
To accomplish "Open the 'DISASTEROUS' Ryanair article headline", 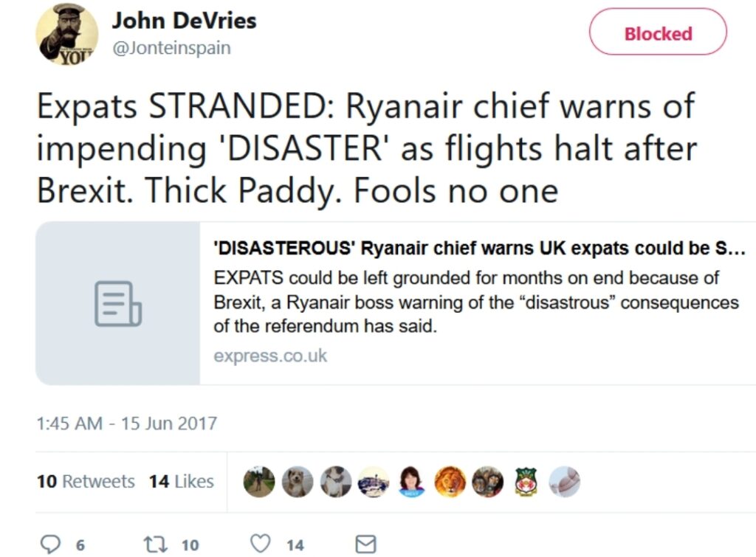I will pos(479,248).
